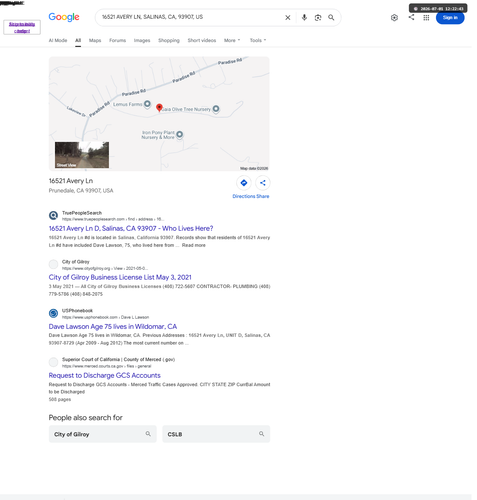This screenshot has width=477, height=500.
Task: Click the share icon in the header
Action: [411, 17]
